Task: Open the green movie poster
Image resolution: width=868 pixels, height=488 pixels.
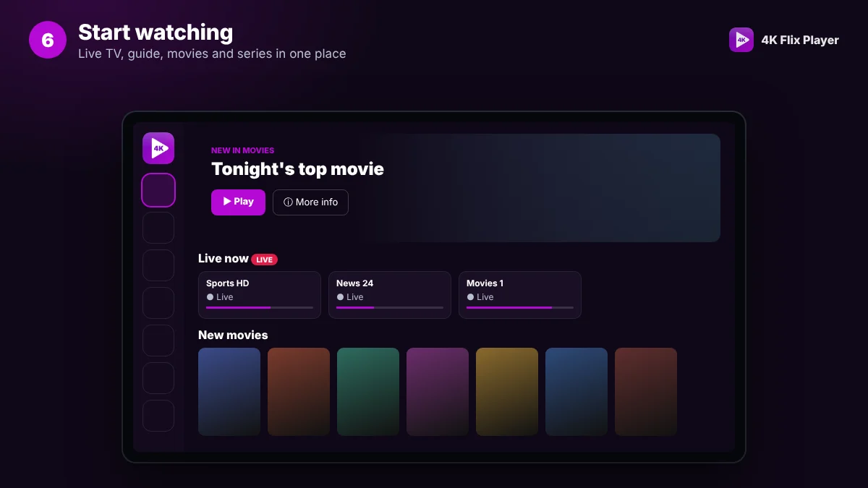Action: tap(368, 392)
